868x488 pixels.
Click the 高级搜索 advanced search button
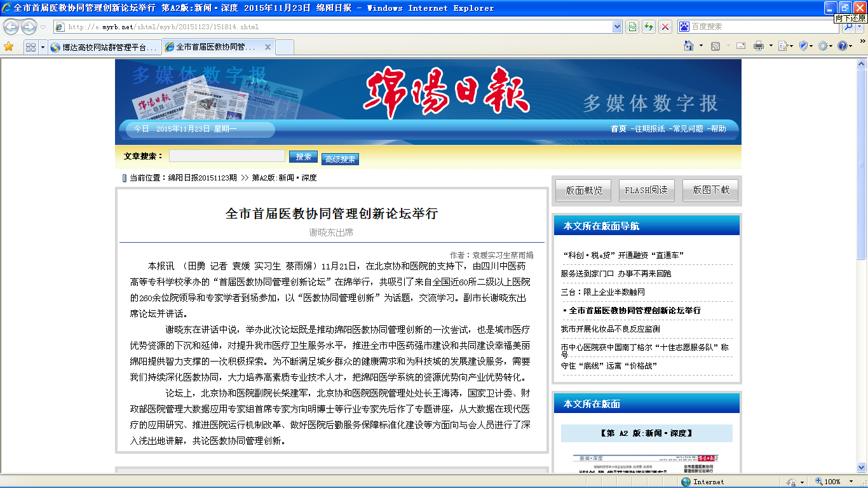(x=340, y=159)
